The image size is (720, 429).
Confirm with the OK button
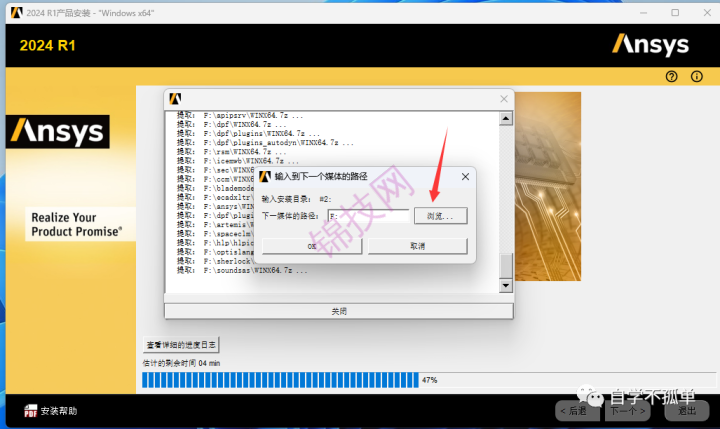(x=312, y=246)
